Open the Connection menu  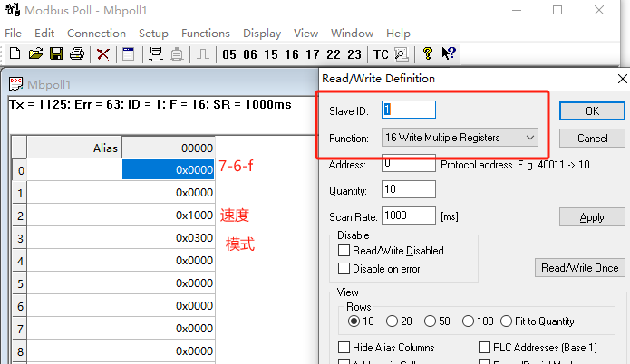click(96, 33)
